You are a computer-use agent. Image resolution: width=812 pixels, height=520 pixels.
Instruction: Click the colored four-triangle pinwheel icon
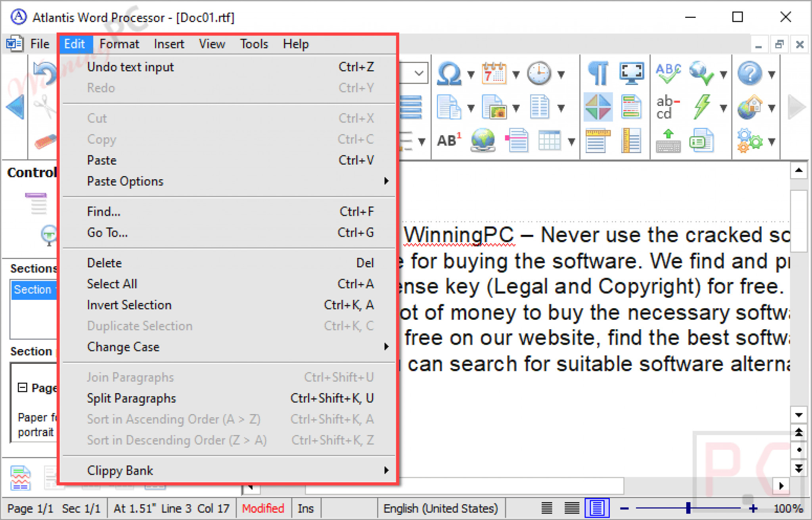[598, 107]
